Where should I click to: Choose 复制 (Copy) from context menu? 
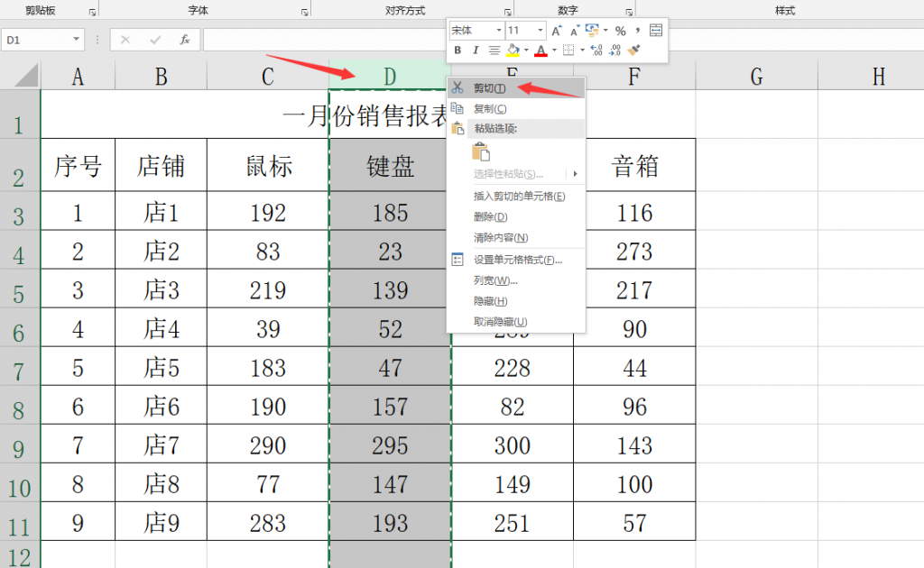tap(490, 108)
